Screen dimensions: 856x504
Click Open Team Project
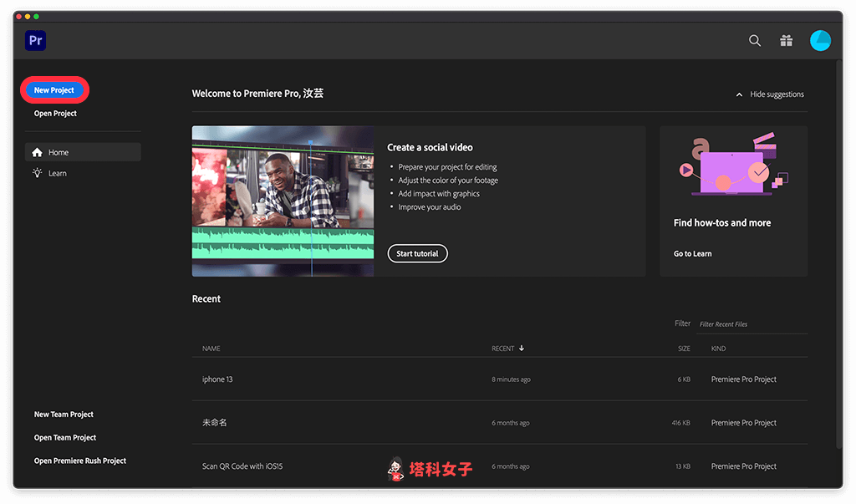click(x=64, y=437)
